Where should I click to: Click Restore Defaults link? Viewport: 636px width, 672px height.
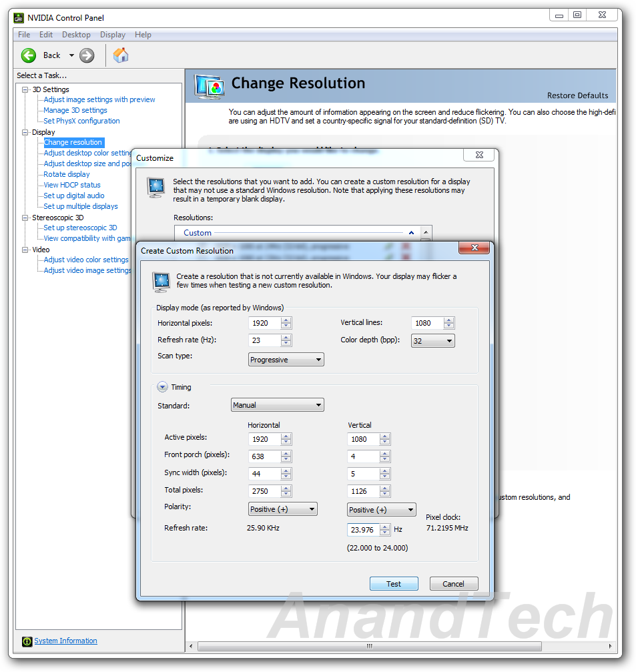pos(577,95)
